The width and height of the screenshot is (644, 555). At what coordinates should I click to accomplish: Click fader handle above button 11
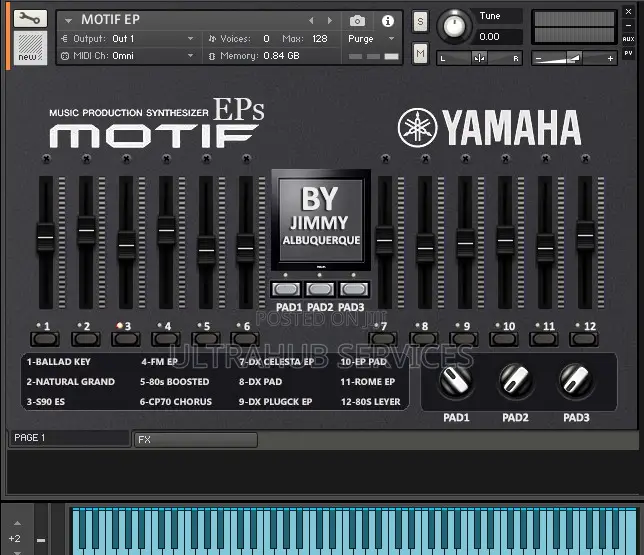tap(545, 248)
